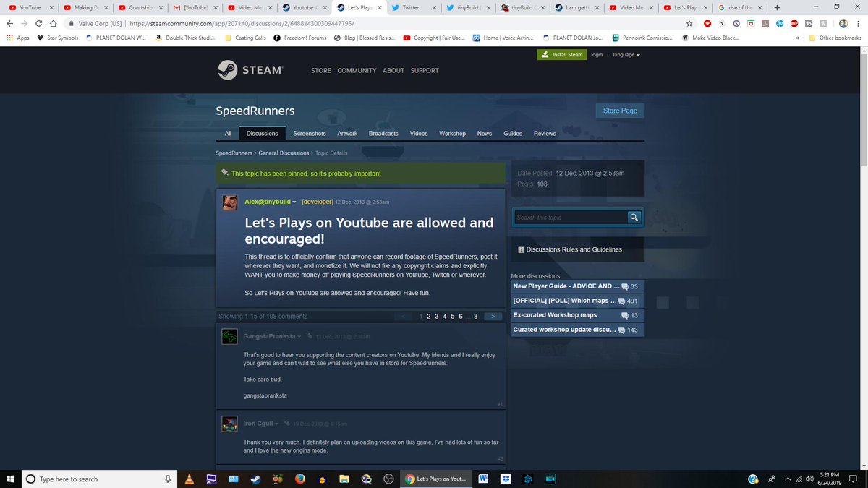
Task: Open the Apps grid shortcut in bookmarks bar
Action: [17, 38]
